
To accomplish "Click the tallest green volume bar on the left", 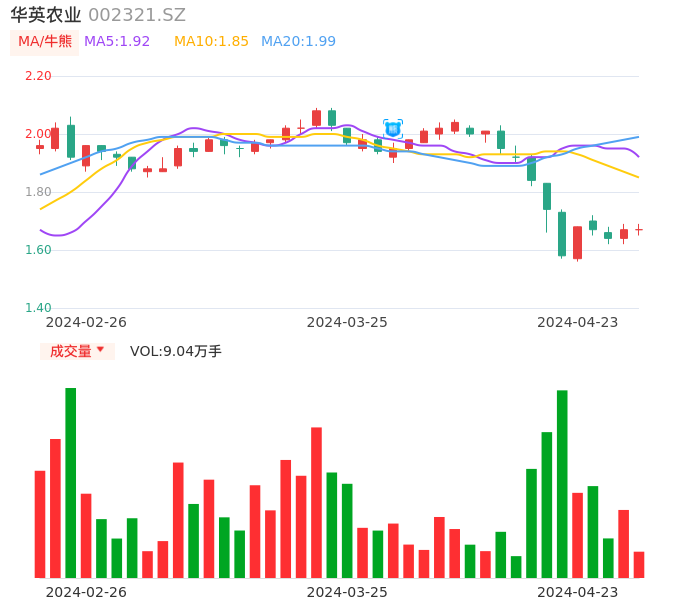I will [71, 482].
